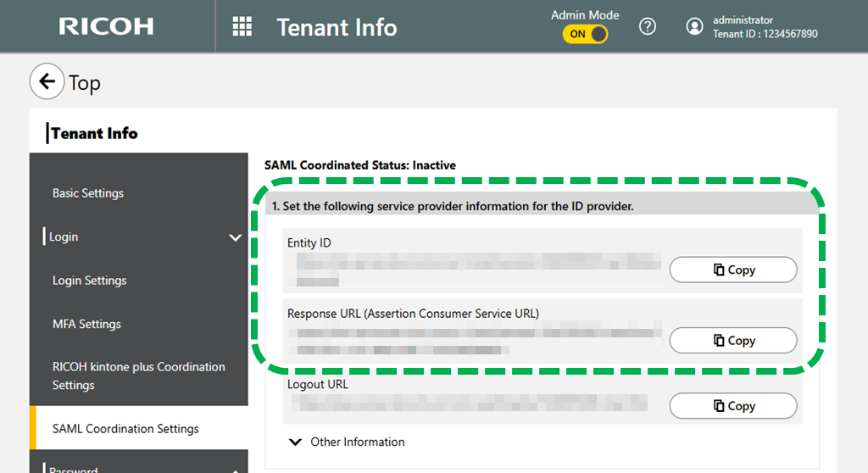868x473 pixels.
Task: Open the app launcher grid icon
Action: click(242, 27)
